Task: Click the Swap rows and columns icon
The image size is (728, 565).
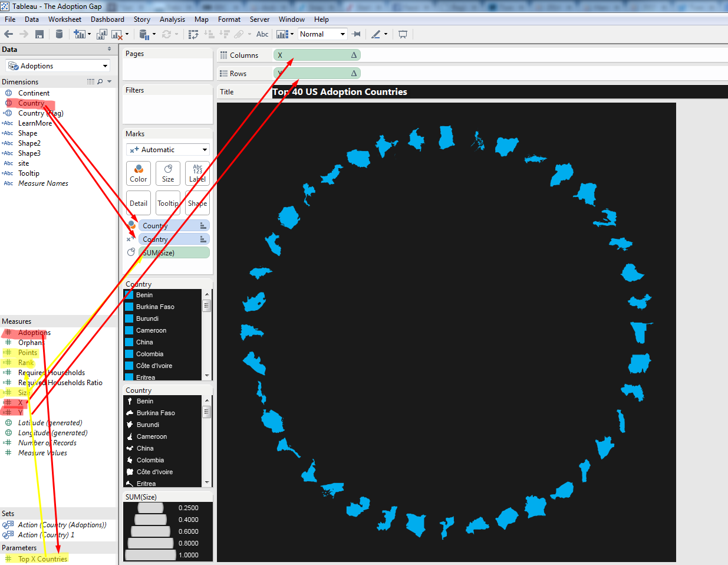Action: point(193,34)
